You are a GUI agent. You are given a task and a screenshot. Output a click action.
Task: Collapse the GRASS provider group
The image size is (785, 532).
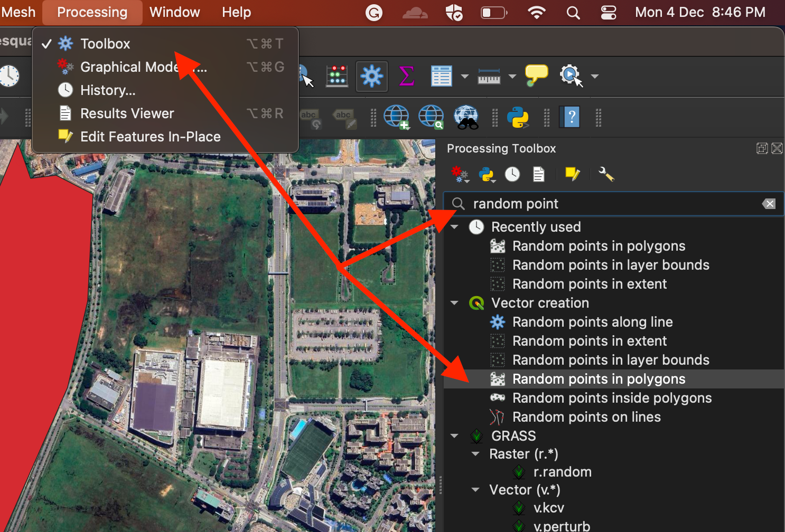[x=455, y=436]
